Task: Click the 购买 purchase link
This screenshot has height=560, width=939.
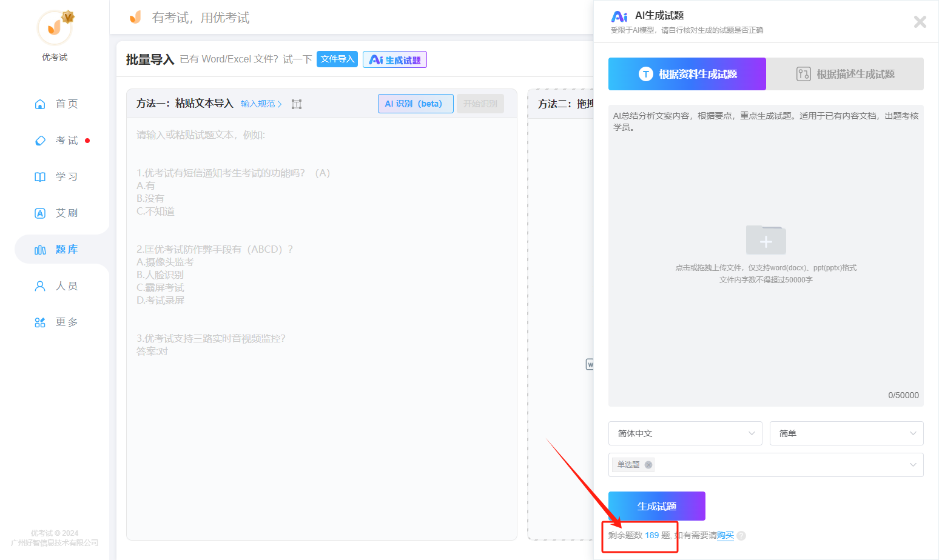Action: pyautogui.click(x=725, y=535)
